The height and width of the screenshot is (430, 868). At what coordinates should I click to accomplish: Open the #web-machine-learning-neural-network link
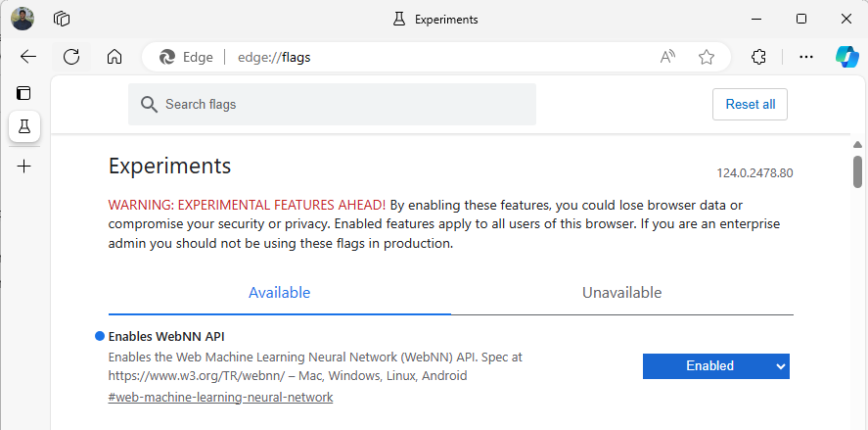[x=220, y=398]
